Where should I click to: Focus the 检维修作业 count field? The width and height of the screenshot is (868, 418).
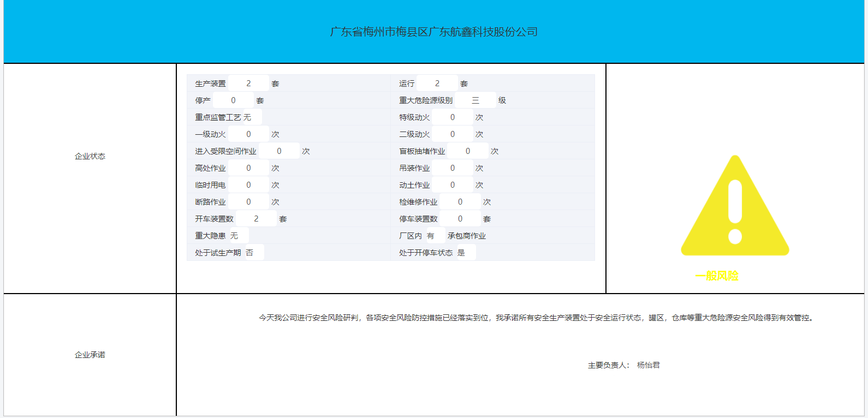coord(460,202)
